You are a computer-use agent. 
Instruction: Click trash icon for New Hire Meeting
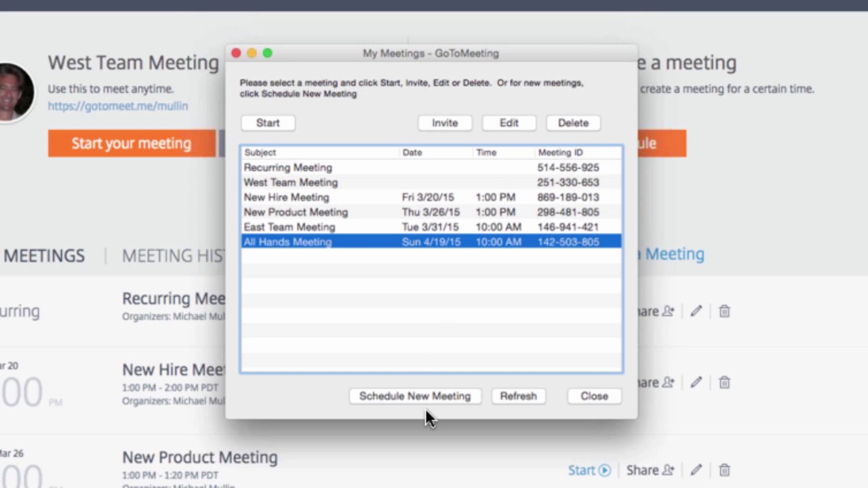point(724,382)
